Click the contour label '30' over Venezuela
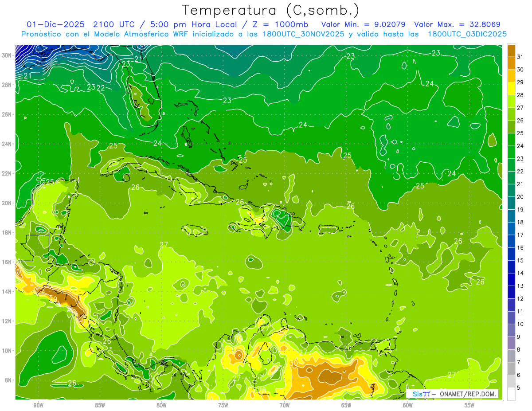The height and width of the screenshot is (411, 532). click(293, 363)
